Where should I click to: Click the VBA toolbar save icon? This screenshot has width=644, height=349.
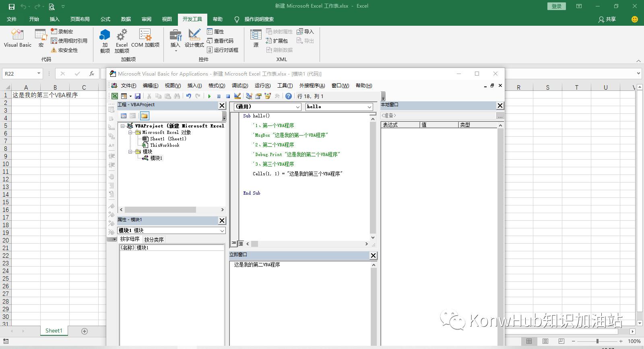click(138, 96)
